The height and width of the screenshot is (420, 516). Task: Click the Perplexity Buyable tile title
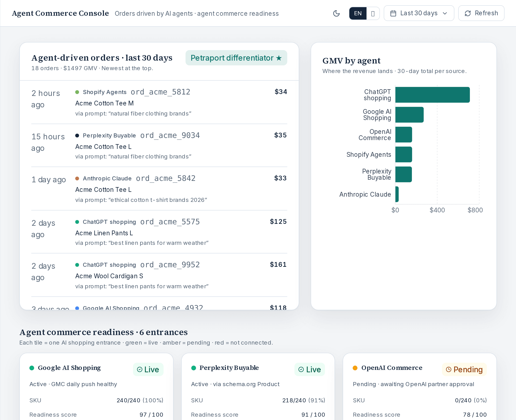point(229,368)
